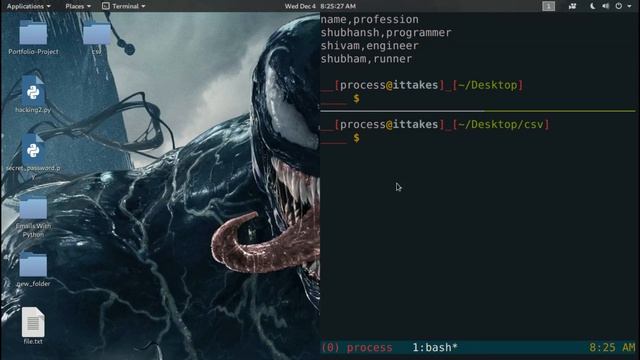Expand the system menu arrow beside power
640x360 pixels.
629,6
